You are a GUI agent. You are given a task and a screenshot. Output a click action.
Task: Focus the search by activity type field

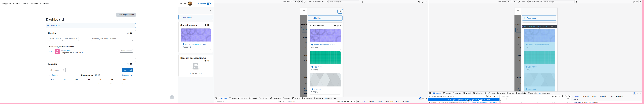[112, 39]
